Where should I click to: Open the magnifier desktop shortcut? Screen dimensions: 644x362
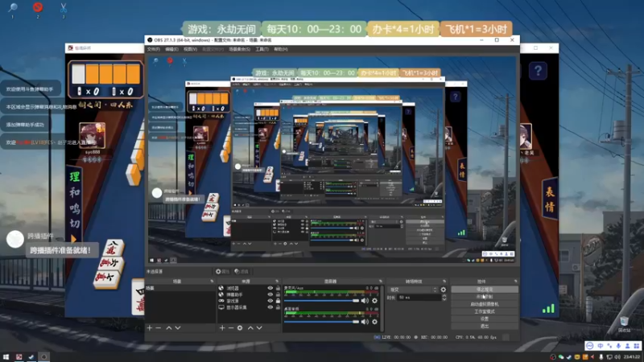[13, 8]
